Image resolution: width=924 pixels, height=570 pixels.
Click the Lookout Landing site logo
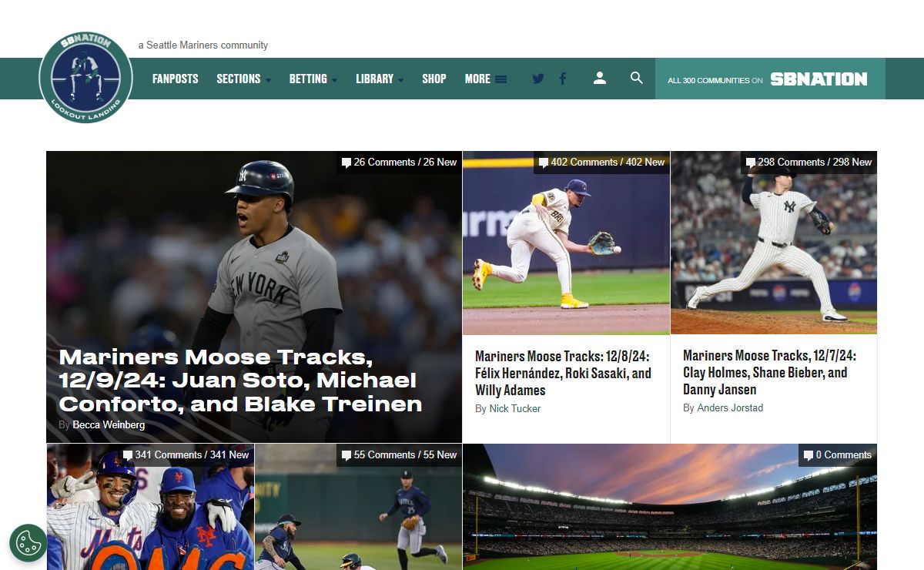(x=85, y=78)
